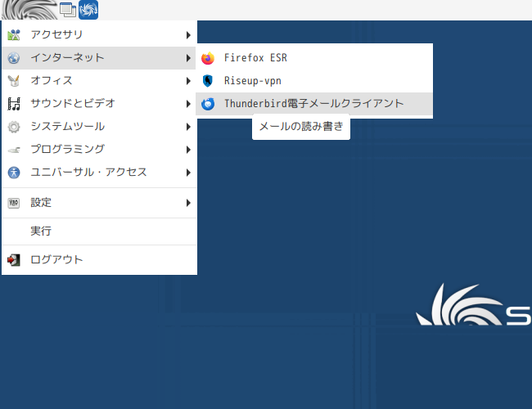The width and height of the screenshot is (532, 409).
Task: Click the Firefox ESR icon
Action: coord(208,58)
